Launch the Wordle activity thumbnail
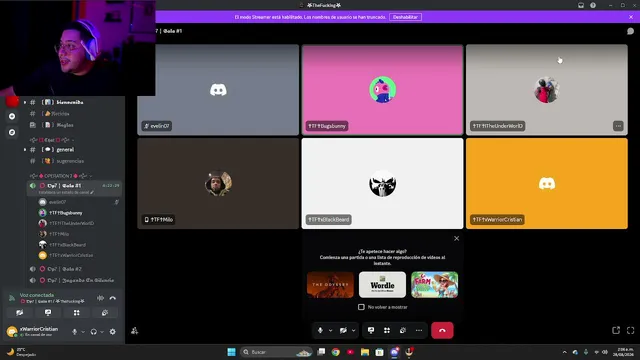Screen dimensions: 640x360 [x=382, y=284]
